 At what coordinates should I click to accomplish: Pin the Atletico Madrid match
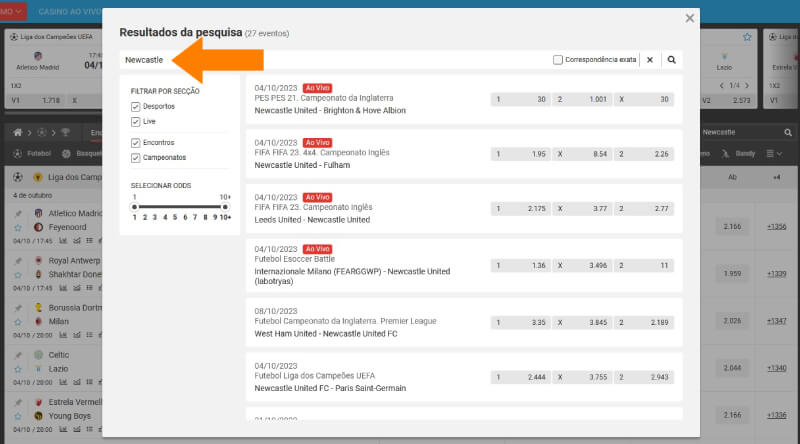(18, 213)
